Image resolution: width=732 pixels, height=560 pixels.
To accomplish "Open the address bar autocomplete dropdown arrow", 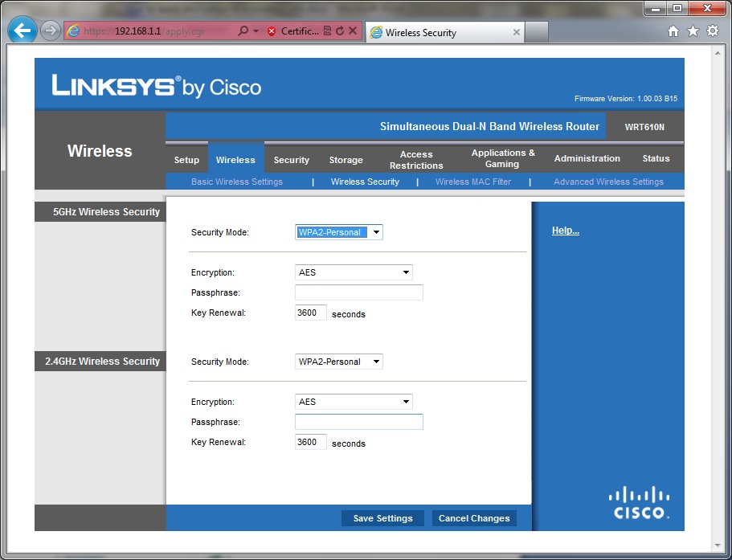I will point(256,31).
